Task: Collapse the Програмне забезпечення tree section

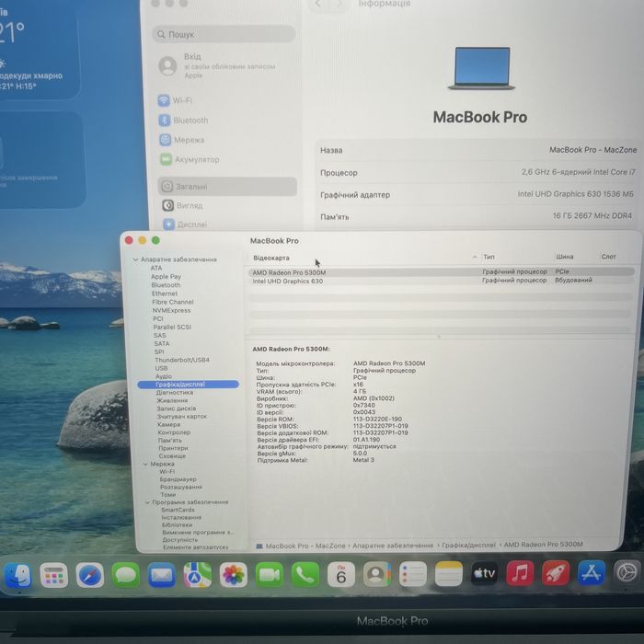Action: pyautogui.click(x=148, y=502)
